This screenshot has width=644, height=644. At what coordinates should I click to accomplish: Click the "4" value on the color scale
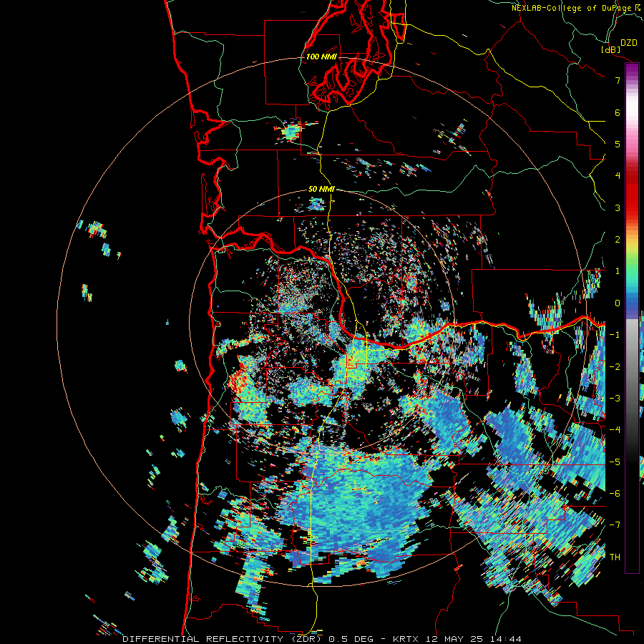tap(618, 176)
